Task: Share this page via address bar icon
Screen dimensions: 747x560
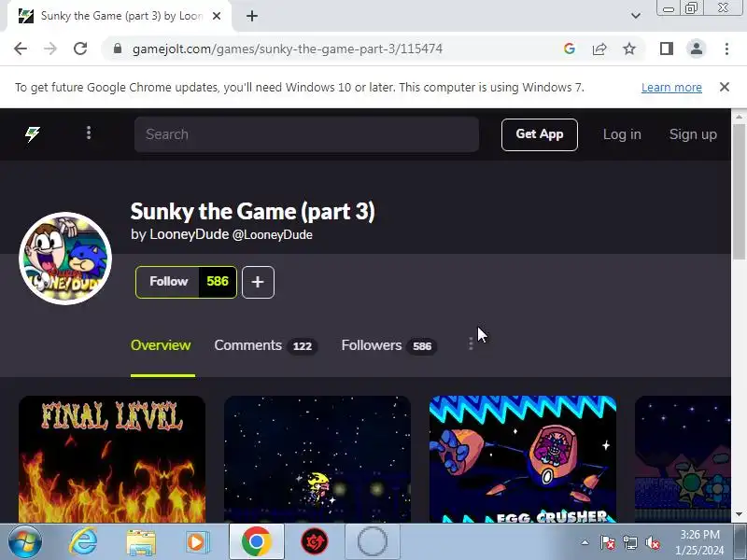Action: pyautogui.click(x=599, y=49)
